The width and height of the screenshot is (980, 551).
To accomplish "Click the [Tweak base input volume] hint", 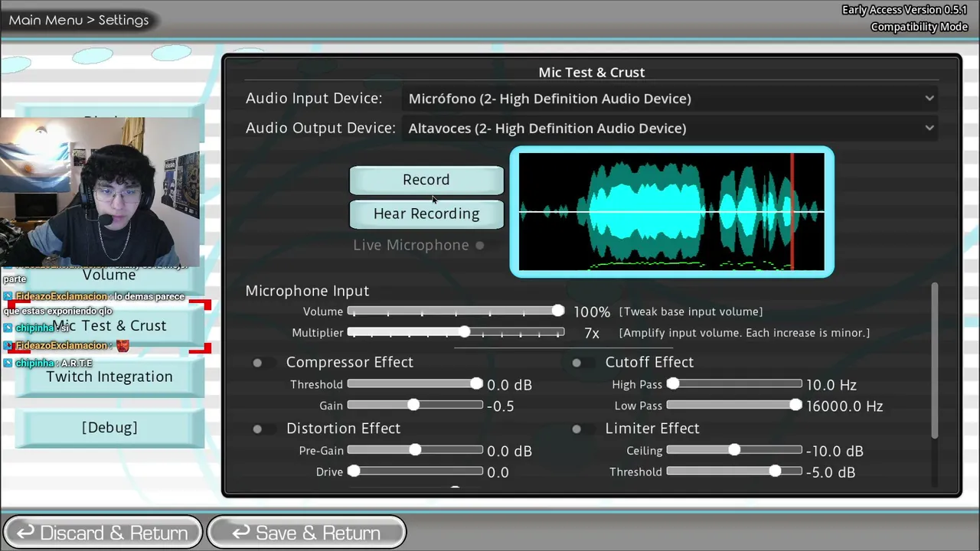I will (691, 311).
